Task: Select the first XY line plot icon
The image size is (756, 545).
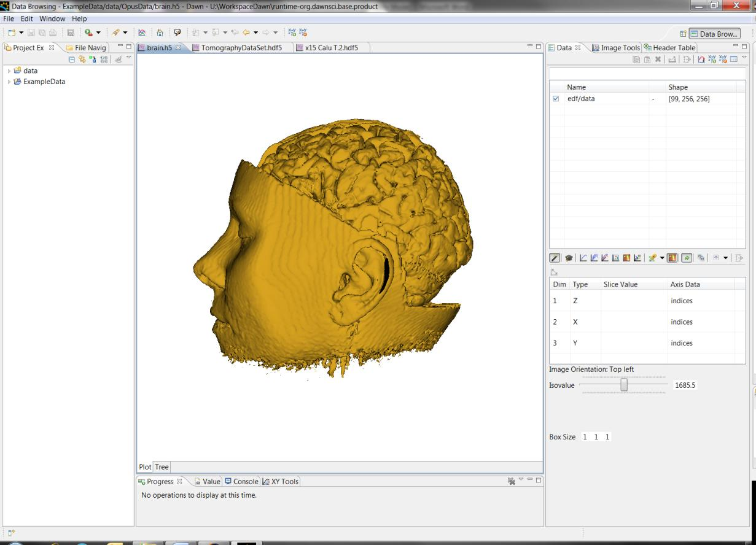Action: 583,258
